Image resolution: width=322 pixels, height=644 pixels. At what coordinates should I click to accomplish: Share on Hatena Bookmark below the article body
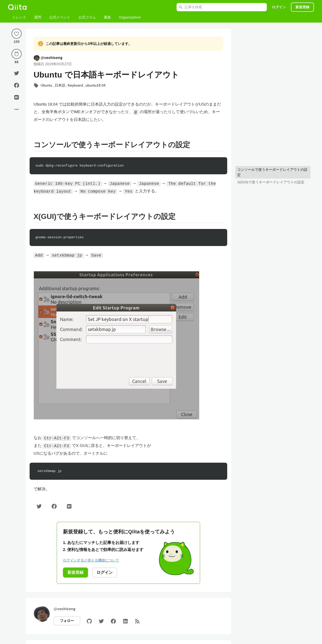[x=69, y=506]
